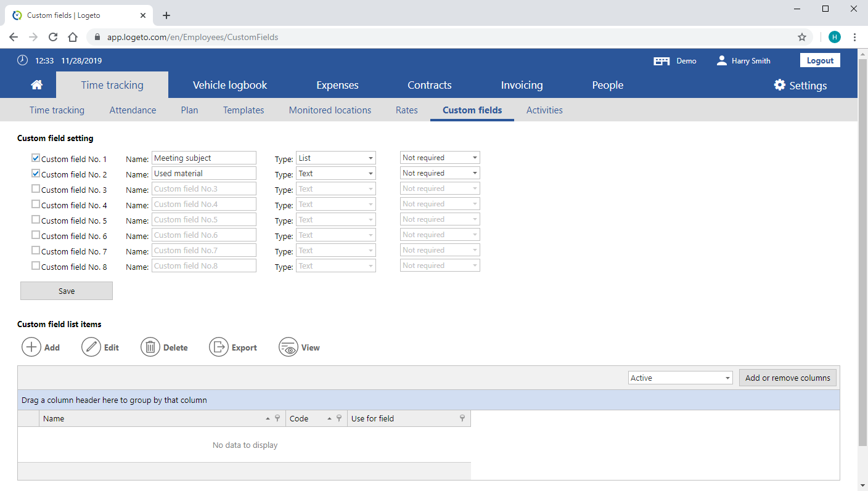Open Monitored locations sub-tab

coord(330,110)
